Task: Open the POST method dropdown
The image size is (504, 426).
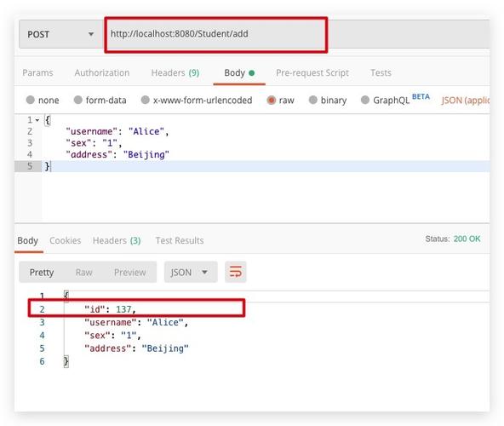Action: pos(60,34)
